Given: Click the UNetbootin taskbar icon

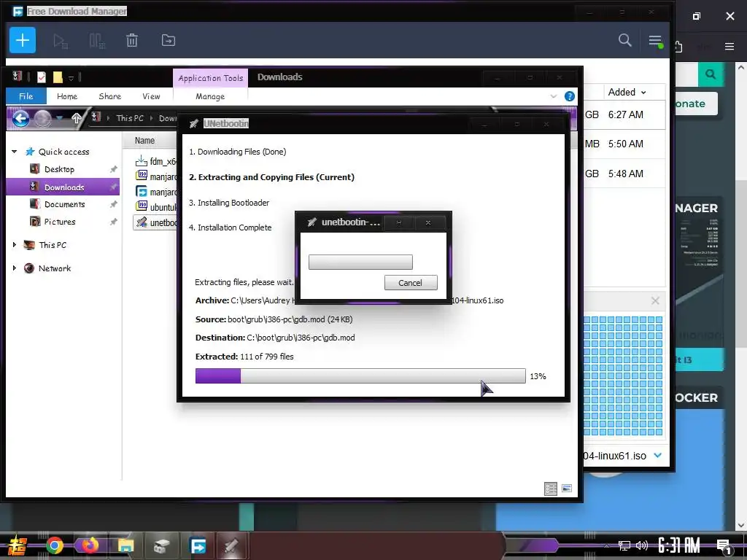Looking at the screenshot, I should pyautogui.click(x=231, y=545).
